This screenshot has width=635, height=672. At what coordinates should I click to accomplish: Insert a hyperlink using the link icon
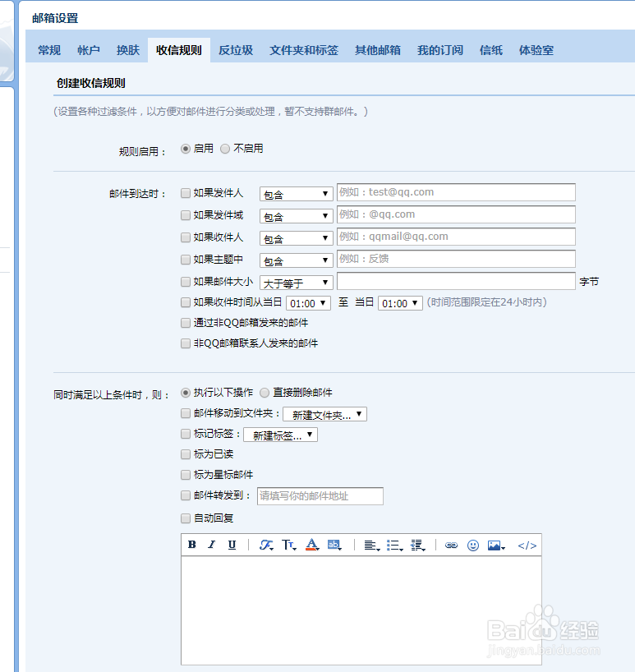(451, 545)
